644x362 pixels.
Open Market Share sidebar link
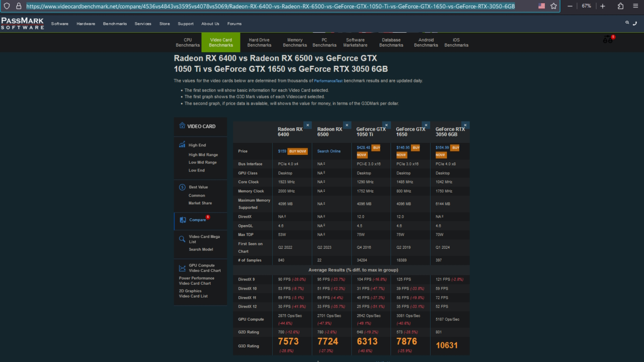pos(200,203)
